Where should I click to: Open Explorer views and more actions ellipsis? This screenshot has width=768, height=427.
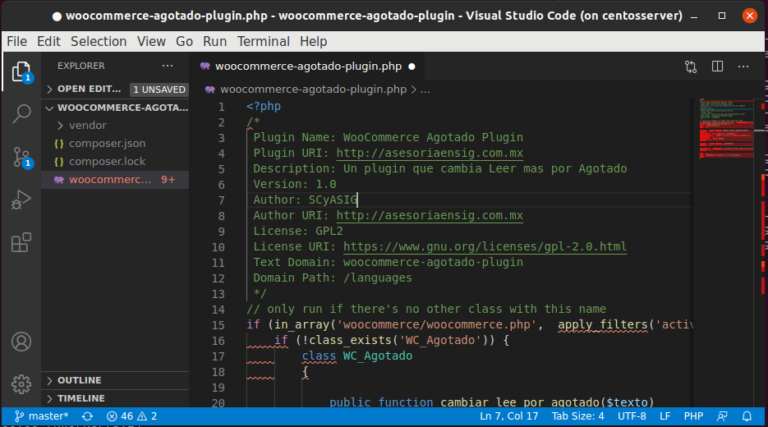[x=168, y=66]
